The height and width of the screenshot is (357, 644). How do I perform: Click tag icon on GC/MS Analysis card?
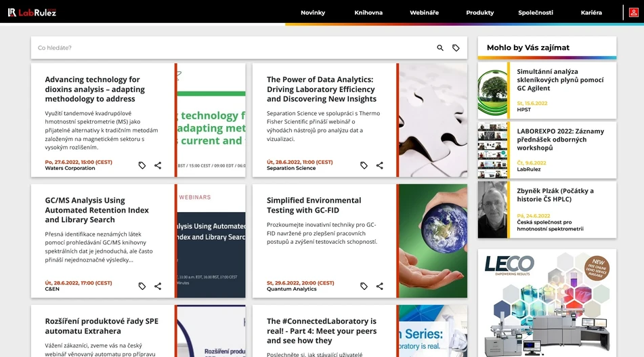142,286
